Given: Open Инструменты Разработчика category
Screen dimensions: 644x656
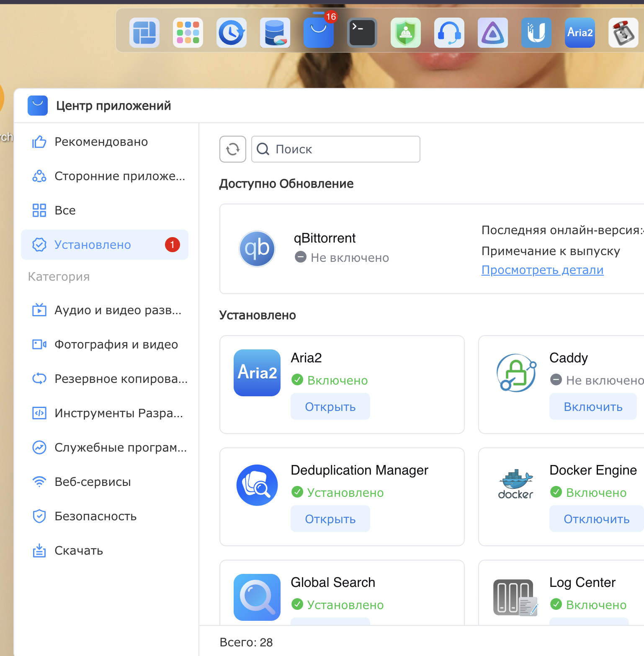Looking at the screenshot, I should point(105,413).
